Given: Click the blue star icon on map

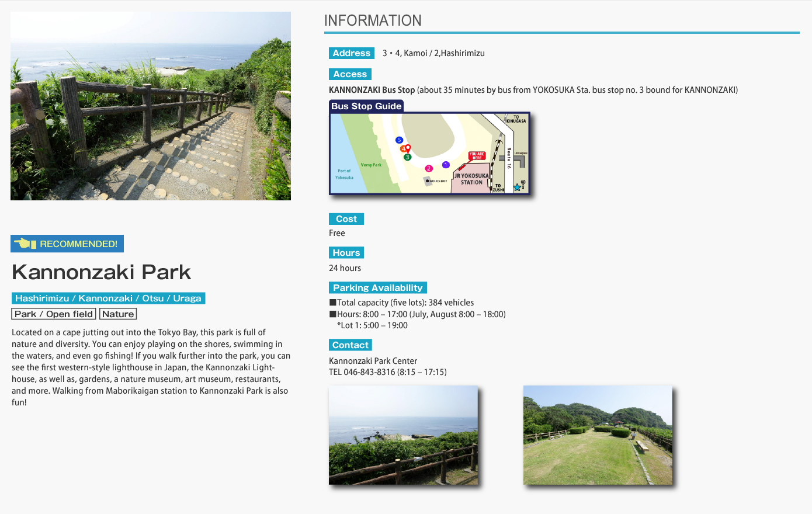Looking at the screenshot, I should tap(517, 187).
